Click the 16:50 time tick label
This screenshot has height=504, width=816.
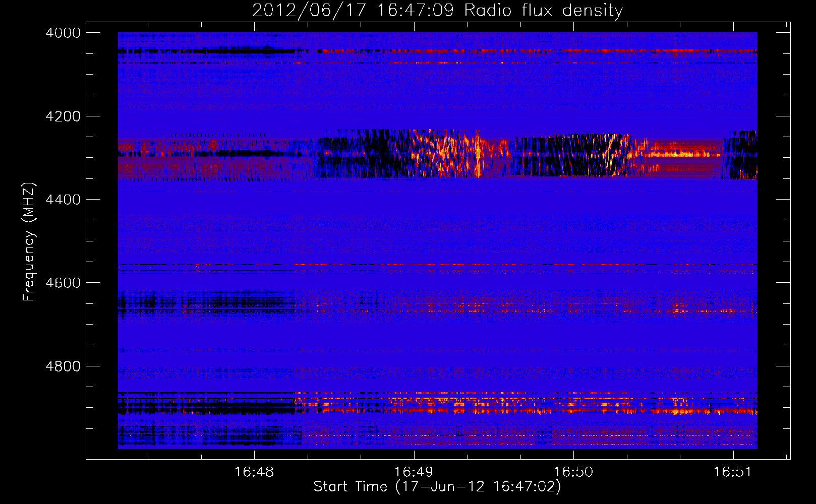(573, 472)
